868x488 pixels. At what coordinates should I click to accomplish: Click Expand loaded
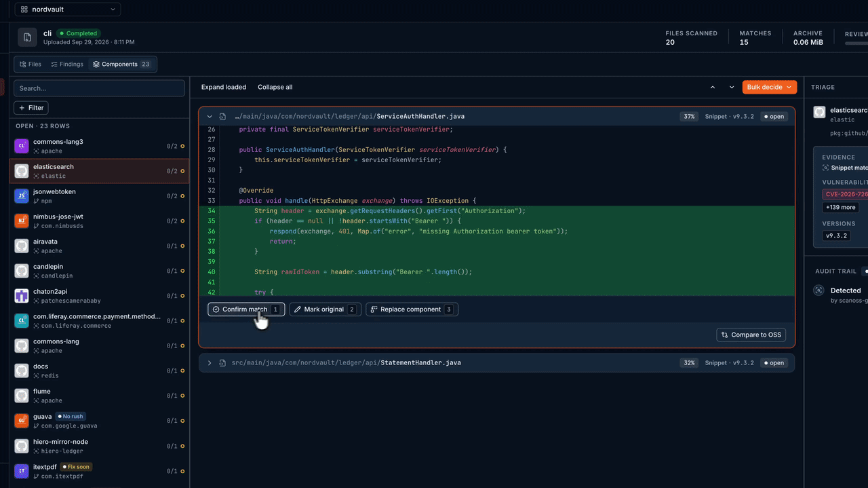click(224, 87)
